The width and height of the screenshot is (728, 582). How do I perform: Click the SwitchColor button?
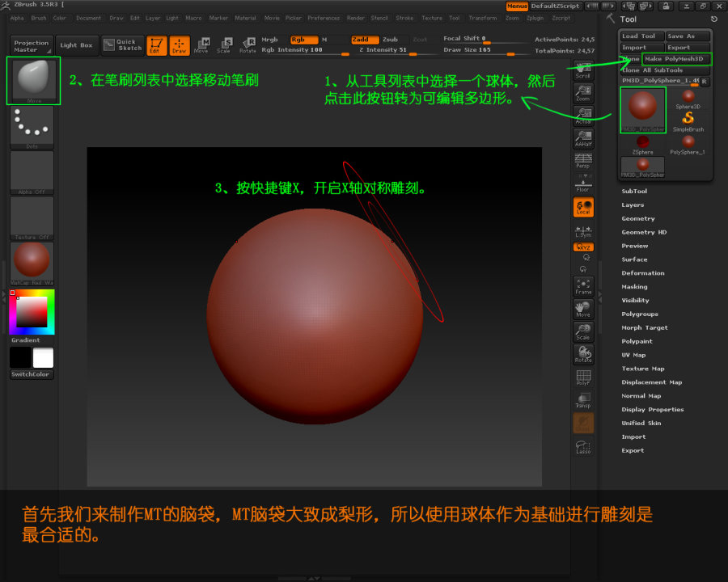click(32, 374)
